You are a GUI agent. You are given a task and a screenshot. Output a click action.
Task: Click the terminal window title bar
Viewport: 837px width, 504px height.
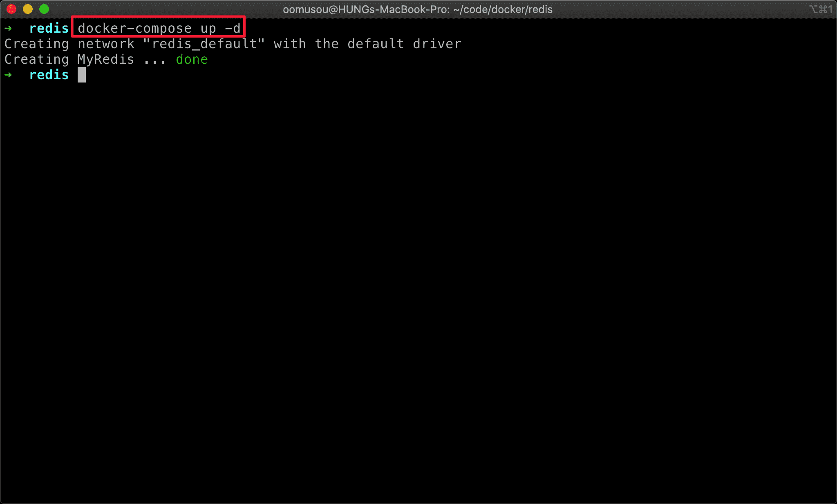418,9
